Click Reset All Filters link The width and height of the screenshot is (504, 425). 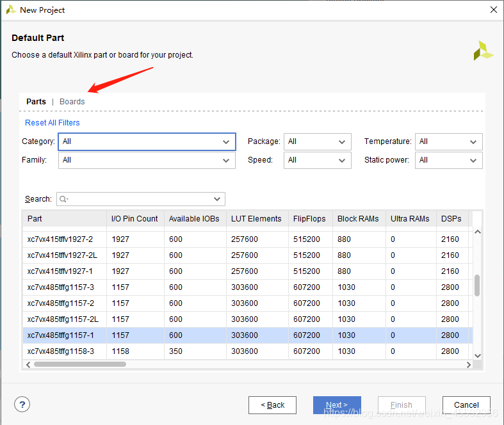53,123
